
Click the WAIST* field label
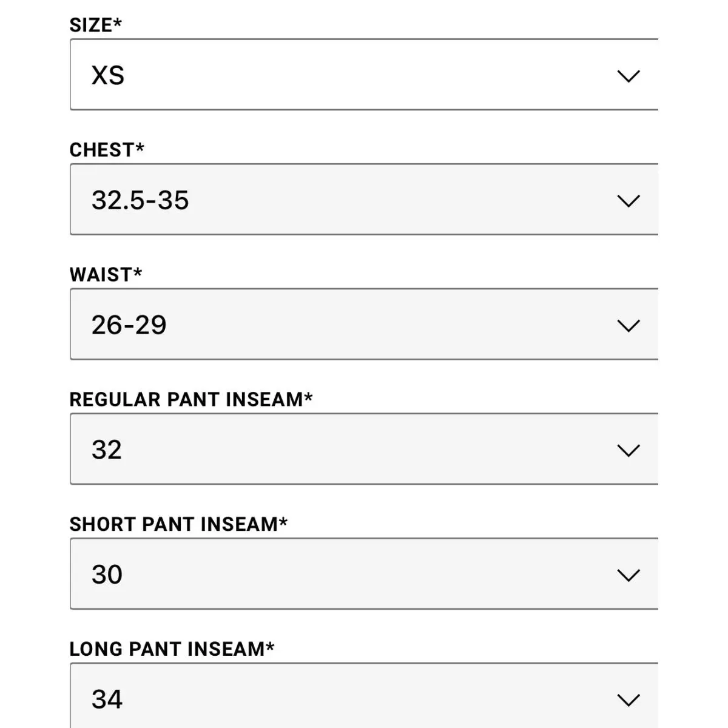[106, 274]
